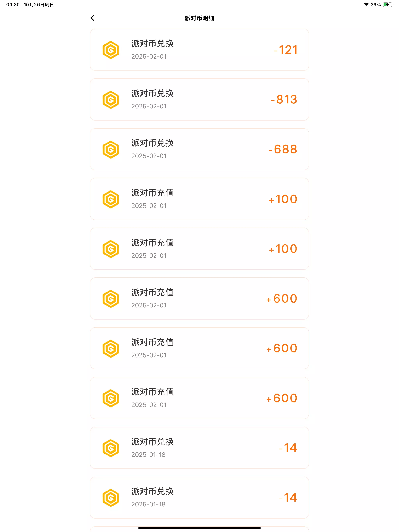The image size is (399, 532).
Task: Tap the coin icon in the -688 row
Action: click(x=111, y=149)
